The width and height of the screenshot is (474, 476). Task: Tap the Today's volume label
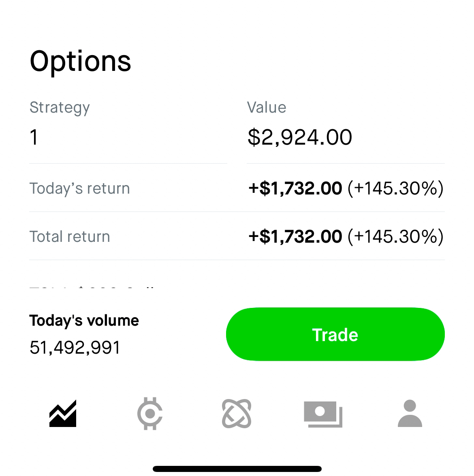click(x=84, y=320)
